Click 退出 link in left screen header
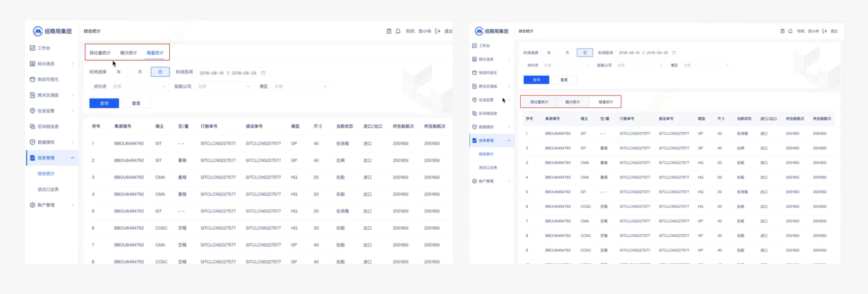 tap(448, 31)
